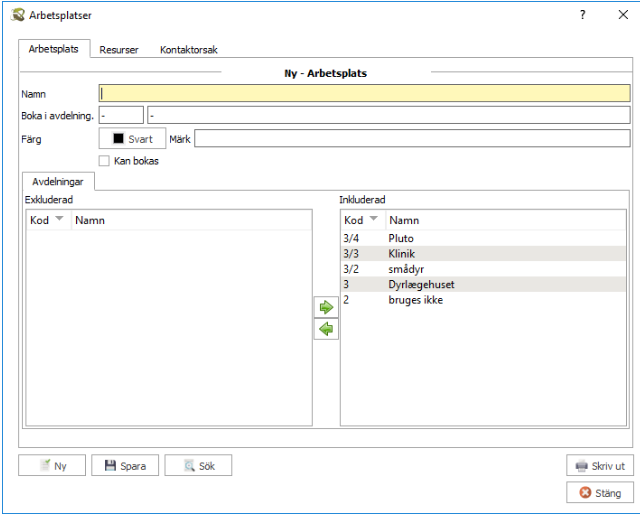Close the Arbetsplatser window with X
The image size is (640, 514).
623,15
